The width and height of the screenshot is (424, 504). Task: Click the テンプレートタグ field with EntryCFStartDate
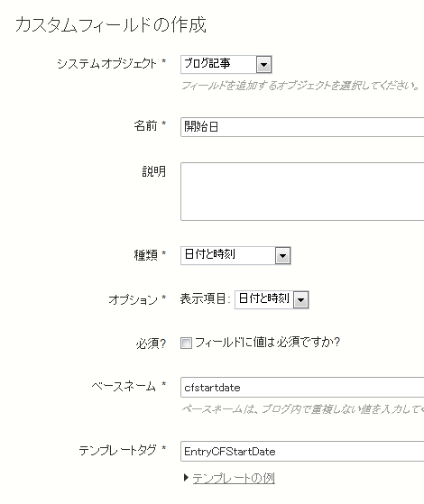point(302,452)
